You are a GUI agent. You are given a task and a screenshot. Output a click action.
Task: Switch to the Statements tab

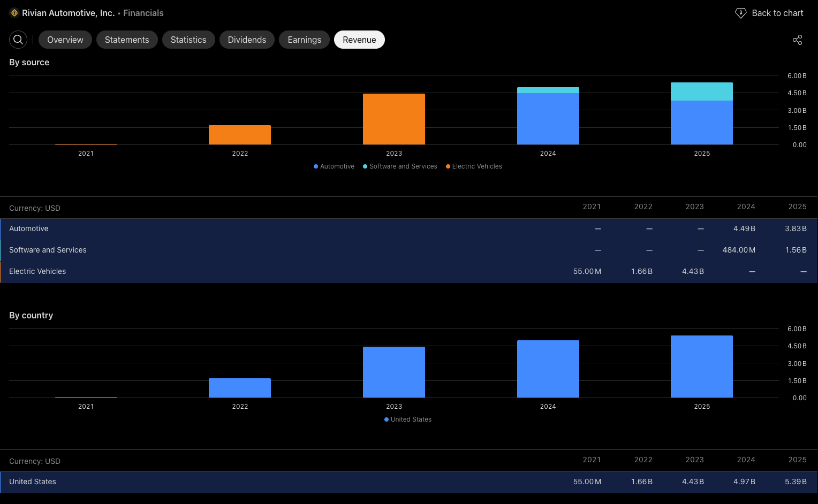[127, 40]
